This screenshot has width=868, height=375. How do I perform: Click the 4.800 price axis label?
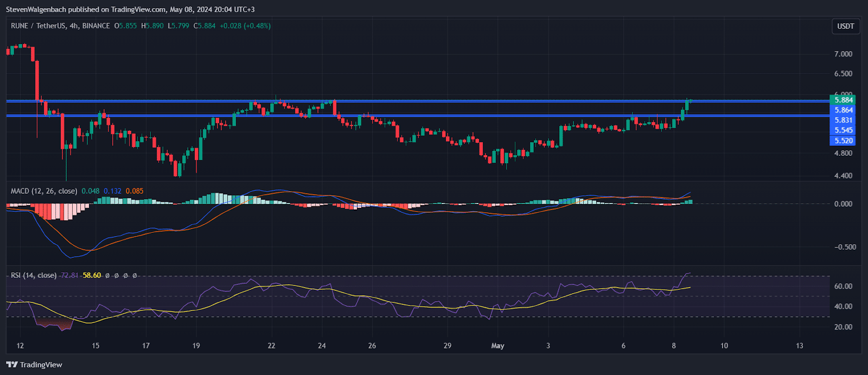(x=843, y=153)
